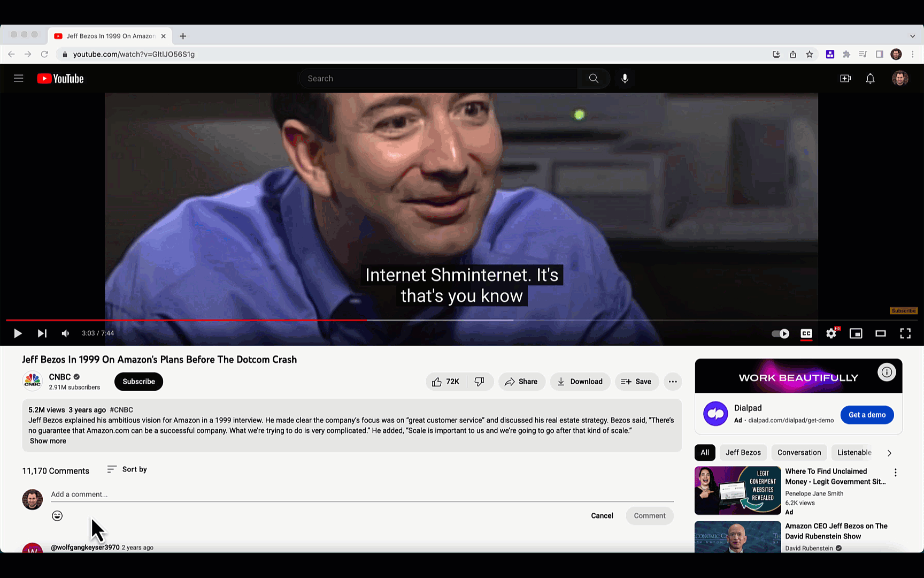The image size is (924, 578).
Task: Dislike the video
Action: click(x=480, y=382)
